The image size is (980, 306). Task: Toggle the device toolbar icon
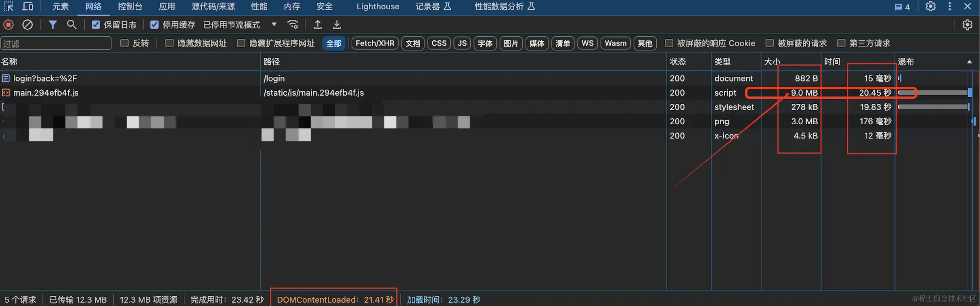click(x=28, y=6)
